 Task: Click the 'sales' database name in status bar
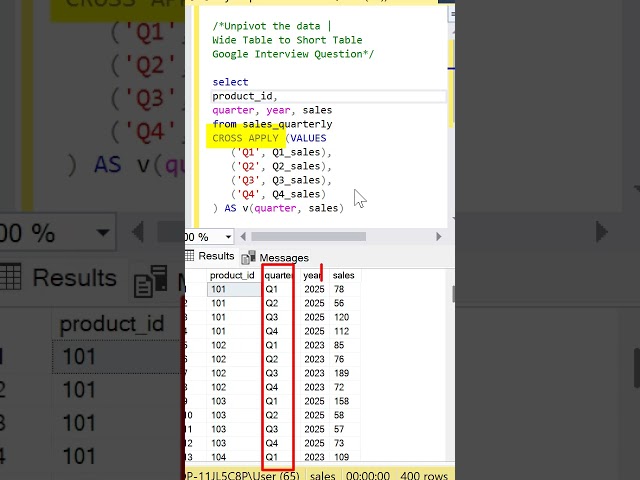click(322, 476)
